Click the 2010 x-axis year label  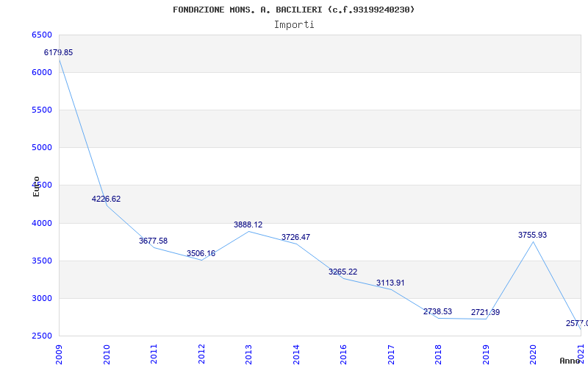click(x=107, y=355)
